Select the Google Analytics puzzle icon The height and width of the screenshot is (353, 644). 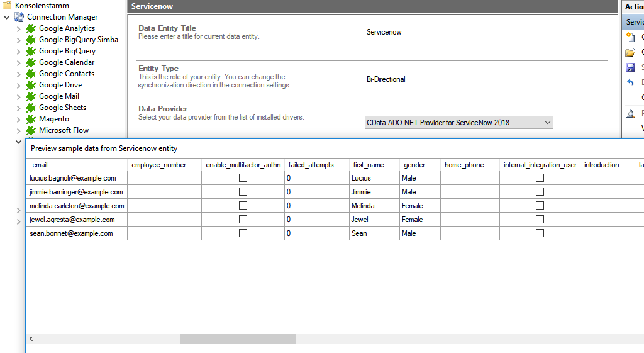pos(31,28)
